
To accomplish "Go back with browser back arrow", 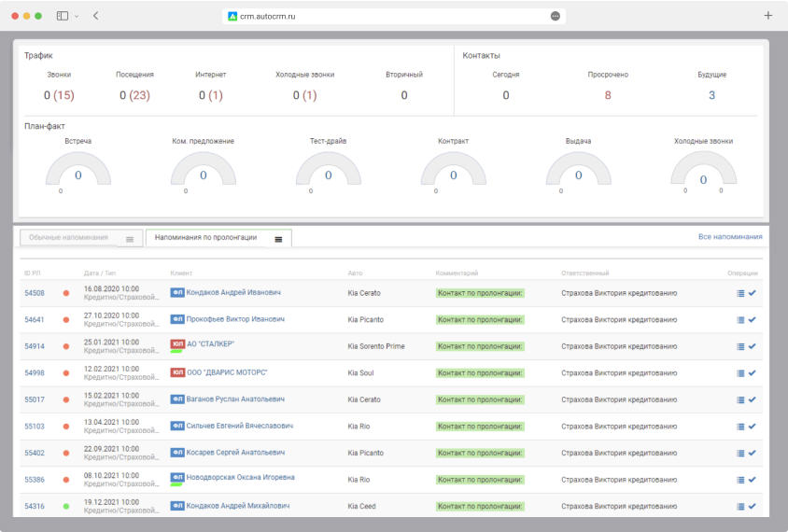I will (96, 16).
